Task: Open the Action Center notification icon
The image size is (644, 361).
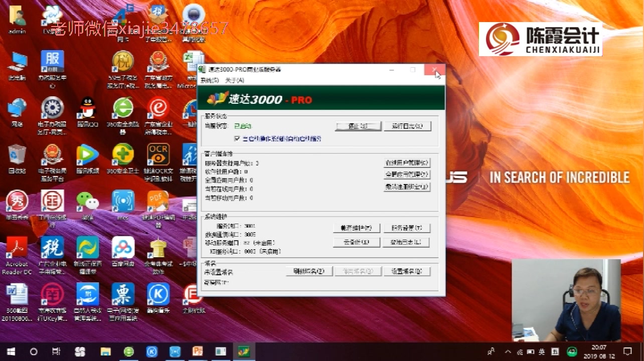Action: click(x=627, y=351)
